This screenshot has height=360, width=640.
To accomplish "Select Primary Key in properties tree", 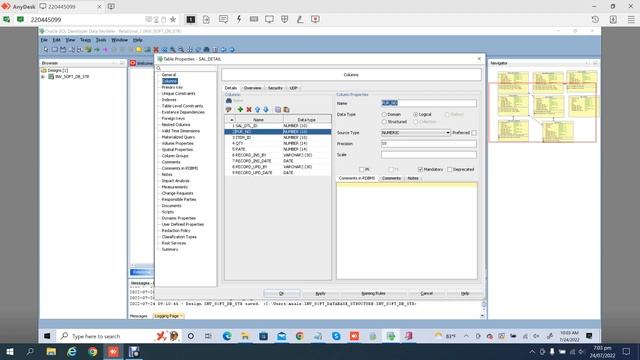I will pyautogui.click(x=172, y=87).
